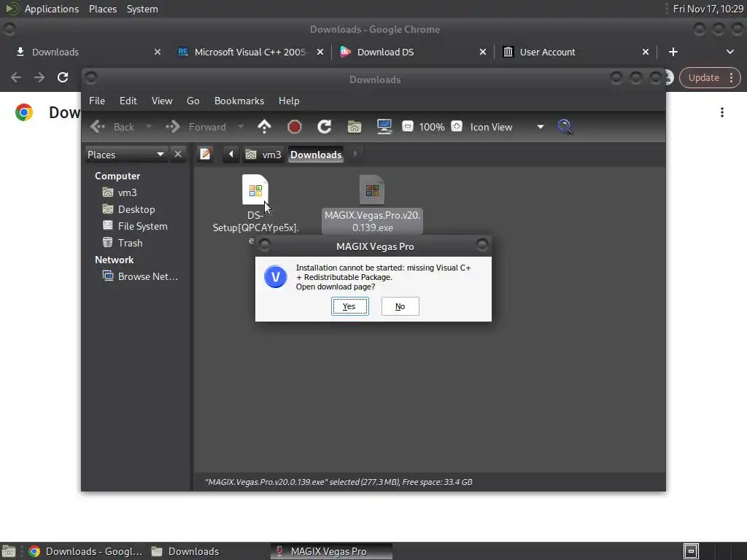Close the Microsoft Visual C++ Chrome tab
Image resolution: width=747 pixels, height=560 pixels.
(320, 52)
